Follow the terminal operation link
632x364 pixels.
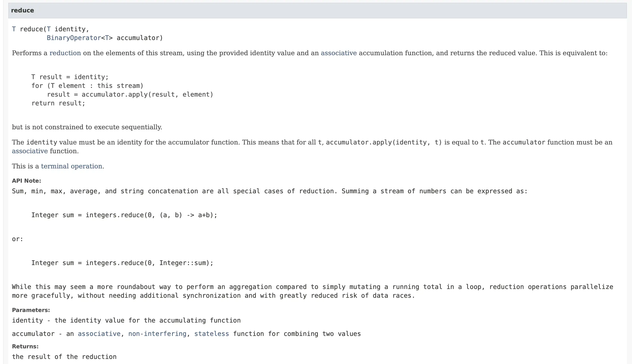(72, 166)
